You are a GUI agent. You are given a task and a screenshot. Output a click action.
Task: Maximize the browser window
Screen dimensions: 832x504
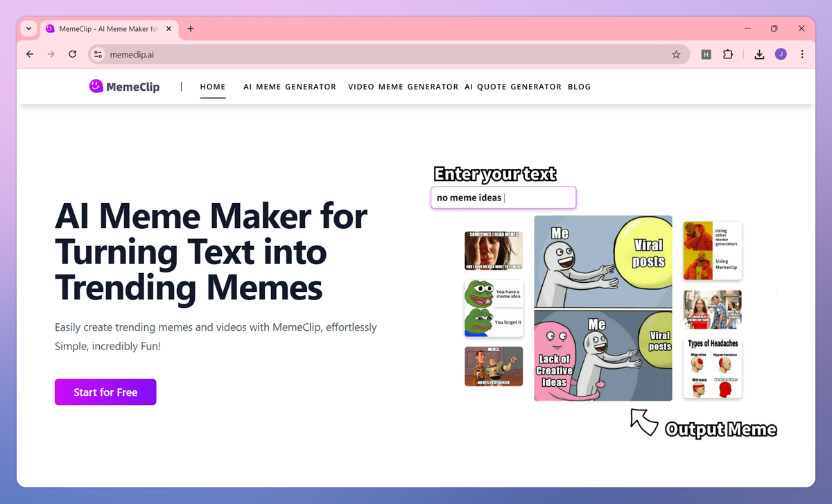pos(774,28)
